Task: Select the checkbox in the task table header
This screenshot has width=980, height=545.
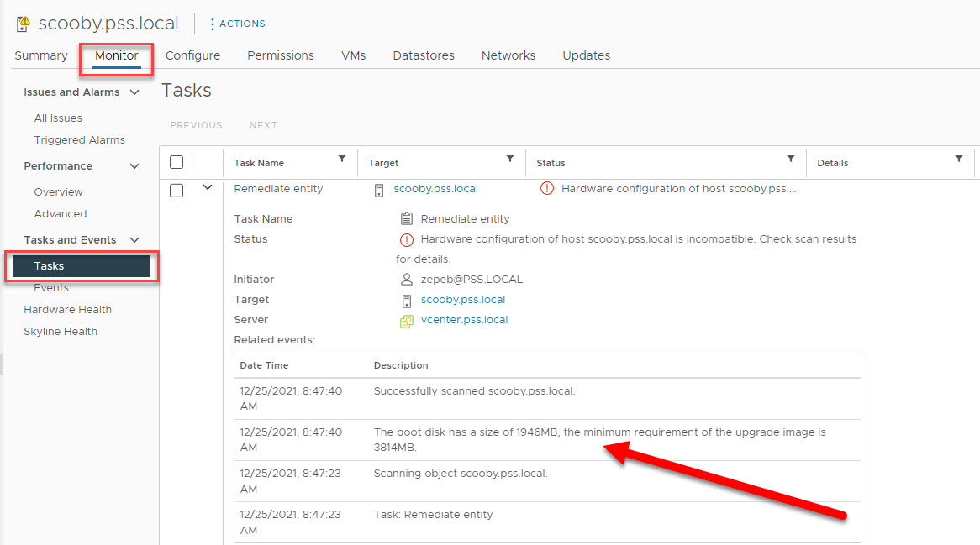Action: pyautogui.click(x=177, y=161)
